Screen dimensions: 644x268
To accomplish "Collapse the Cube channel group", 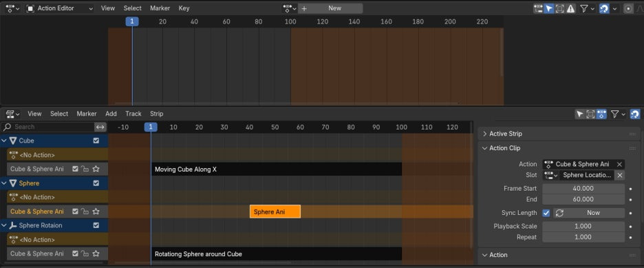I will [x=4, y=141].
